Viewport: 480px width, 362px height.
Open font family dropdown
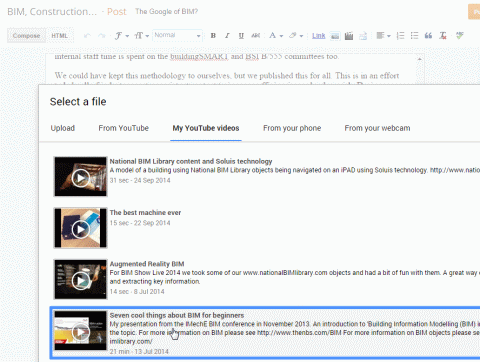coord(122,36)
